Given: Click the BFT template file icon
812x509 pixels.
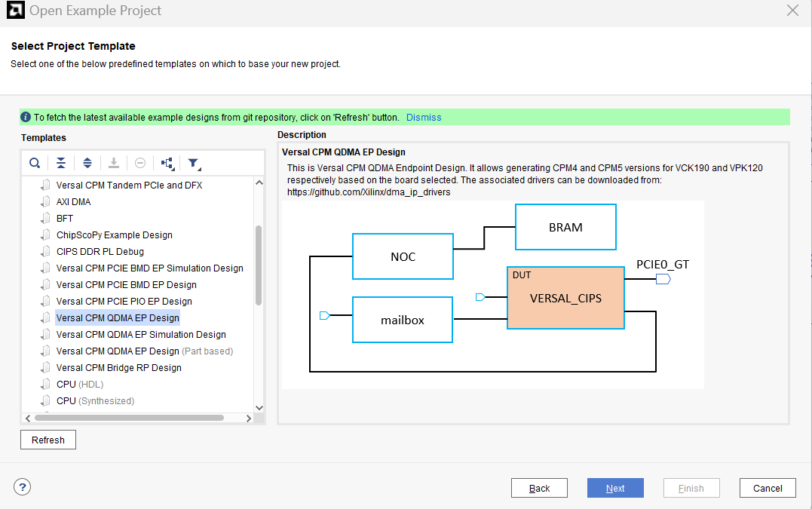Looking at the screenshot, I should tap(45, 218).
